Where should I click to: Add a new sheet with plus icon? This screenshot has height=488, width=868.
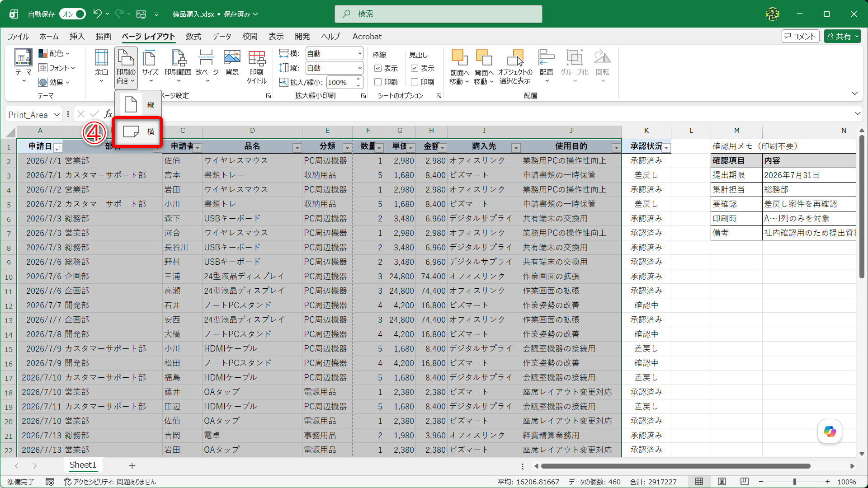[x=132, y=465]
